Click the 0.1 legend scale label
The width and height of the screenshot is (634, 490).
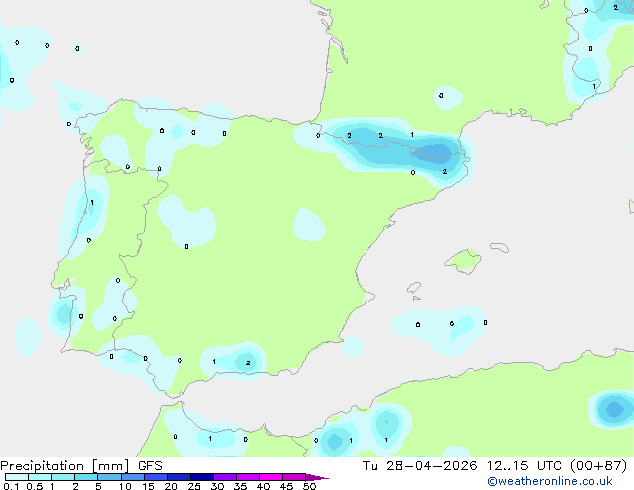tap(11, 486)
